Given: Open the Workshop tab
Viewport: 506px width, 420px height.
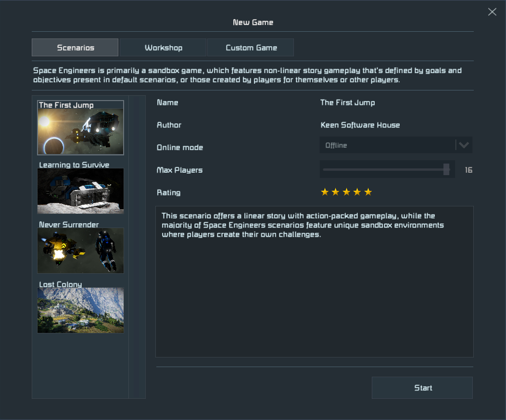Looking at the screenshot, I should point(163,48).
